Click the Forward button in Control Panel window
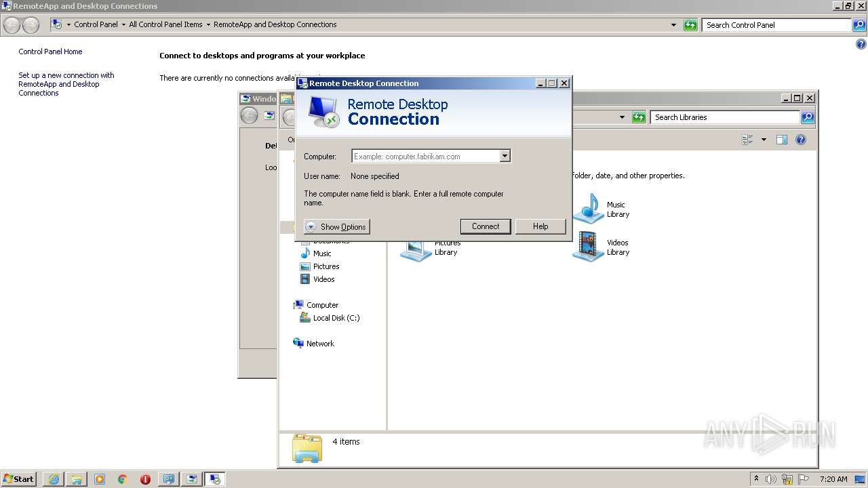 pos(31,25)
